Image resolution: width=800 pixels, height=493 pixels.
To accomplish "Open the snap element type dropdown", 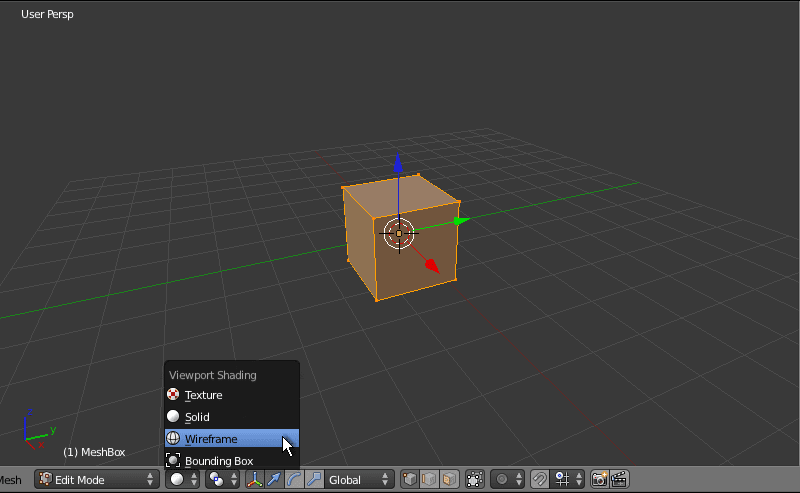I will [568, 480].
